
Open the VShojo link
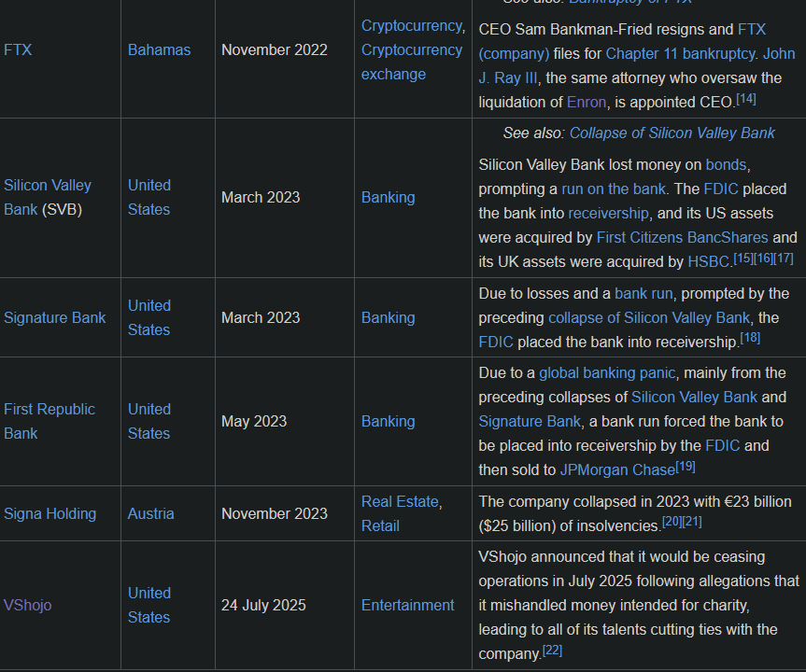click(x=27, y=605)
